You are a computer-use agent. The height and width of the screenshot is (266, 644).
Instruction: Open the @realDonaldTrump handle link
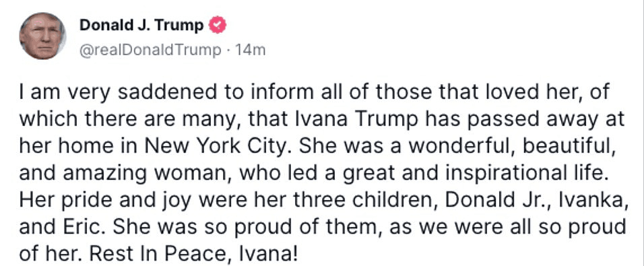(150, 50)
